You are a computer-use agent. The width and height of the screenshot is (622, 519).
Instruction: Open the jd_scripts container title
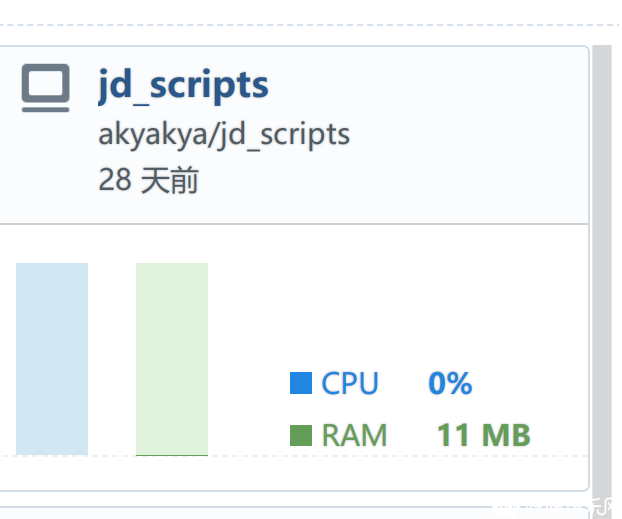coord(183,85)
